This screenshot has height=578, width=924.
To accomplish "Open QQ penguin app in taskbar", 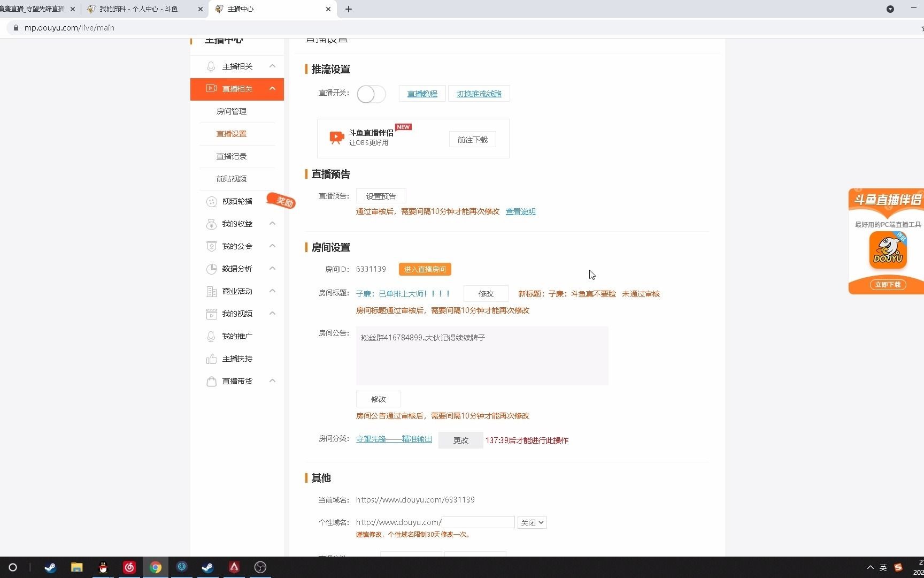I will [103, 567].
